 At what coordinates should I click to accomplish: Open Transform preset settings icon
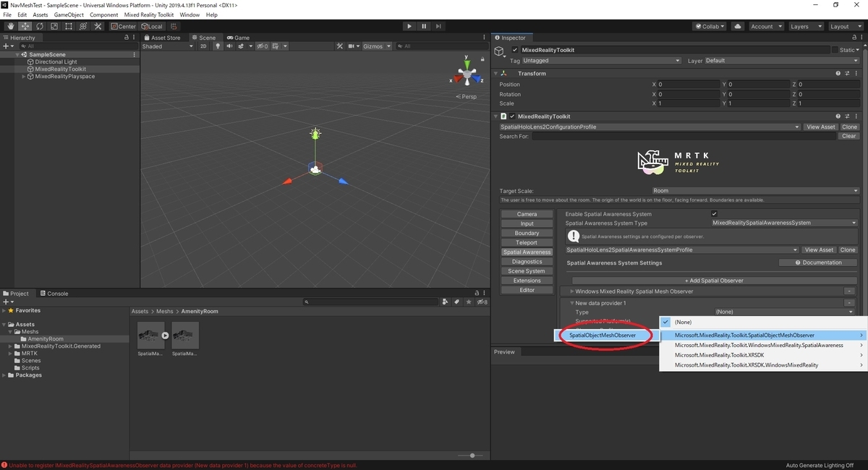coord(847,73)
